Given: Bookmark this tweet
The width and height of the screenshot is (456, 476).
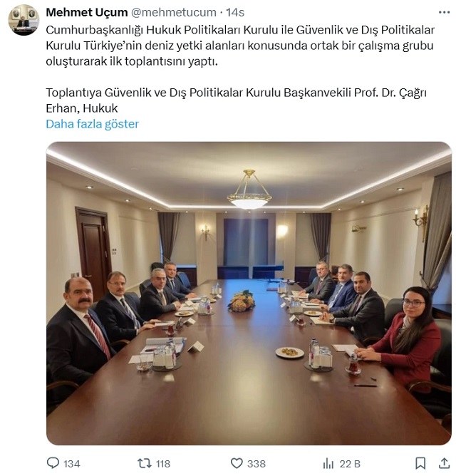Looking at the screenshot, I should [420, 463].
